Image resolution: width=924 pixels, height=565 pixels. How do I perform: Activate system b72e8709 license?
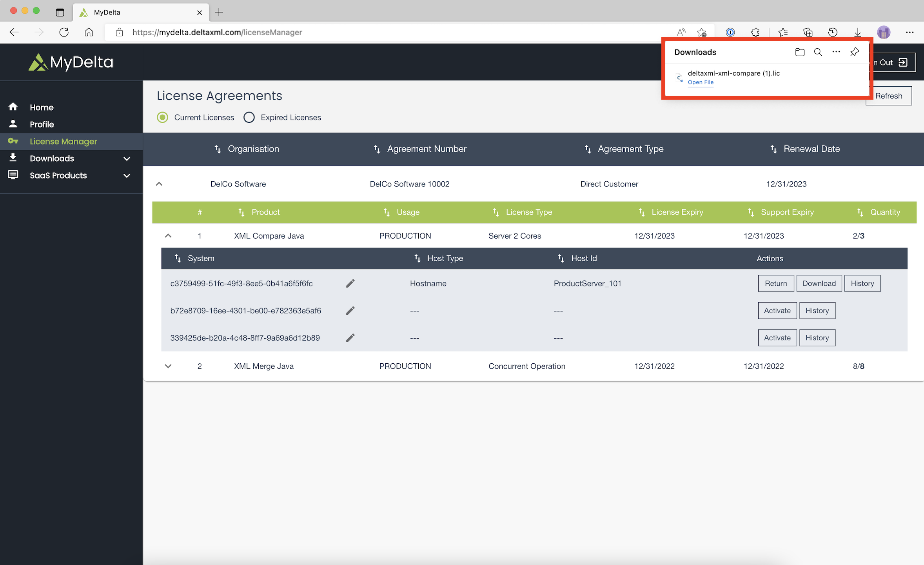tap(777, 310)
